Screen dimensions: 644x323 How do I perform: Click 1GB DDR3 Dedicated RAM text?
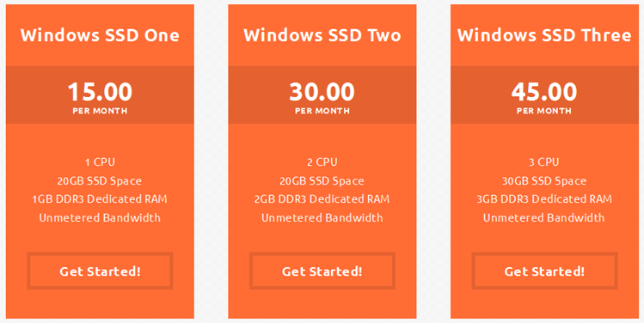100,199
